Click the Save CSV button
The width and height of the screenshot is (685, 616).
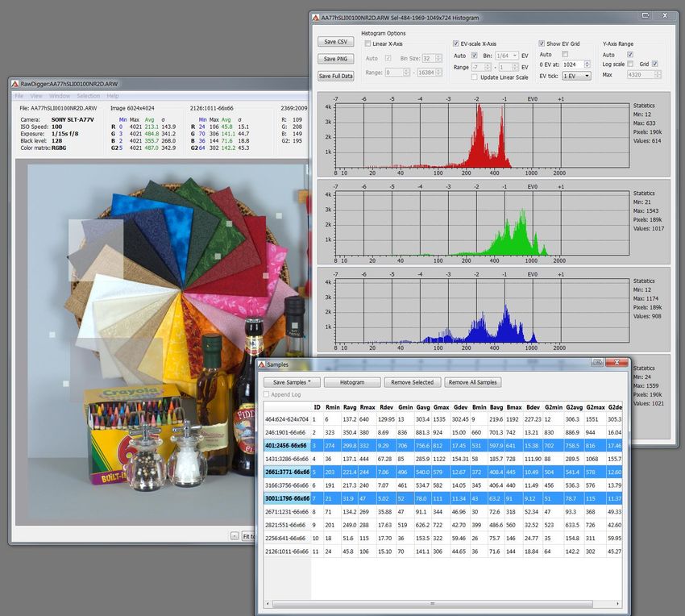[335, 42]
